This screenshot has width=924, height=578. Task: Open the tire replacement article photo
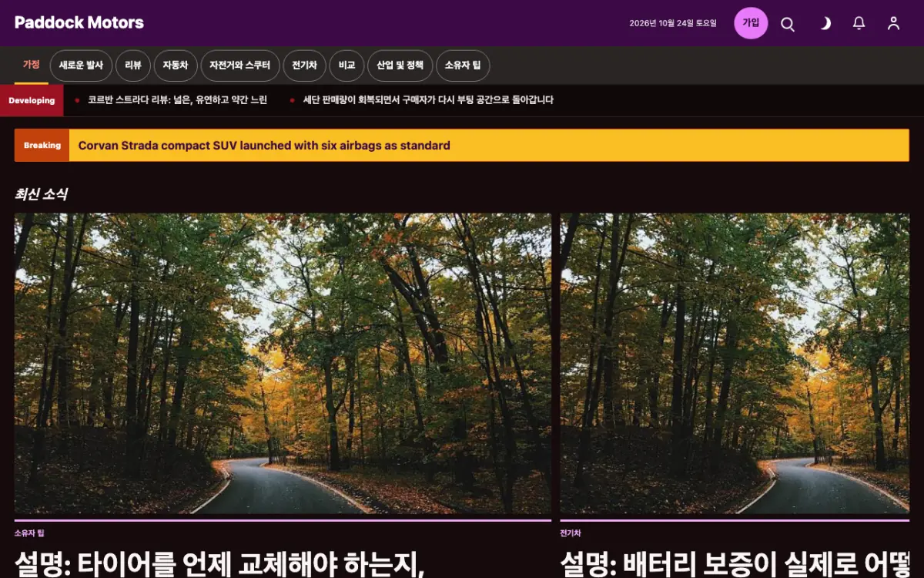[283, 364]
